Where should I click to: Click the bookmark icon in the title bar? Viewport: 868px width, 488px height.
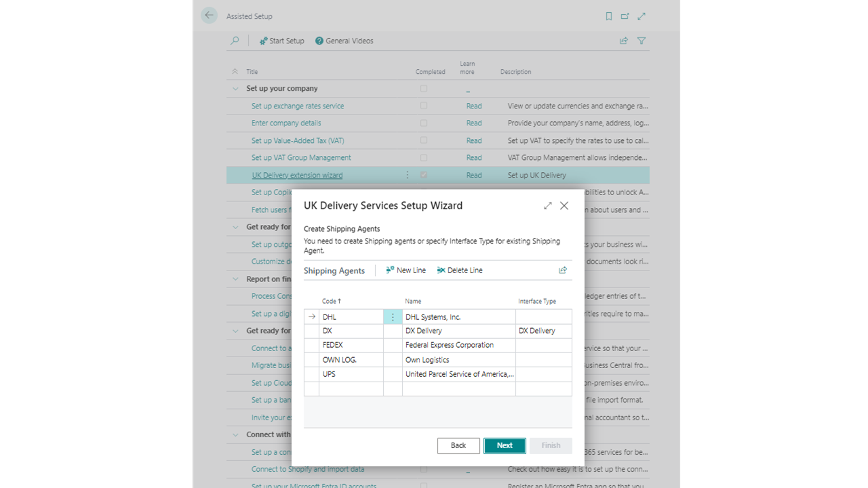click(x=608, y=16)
